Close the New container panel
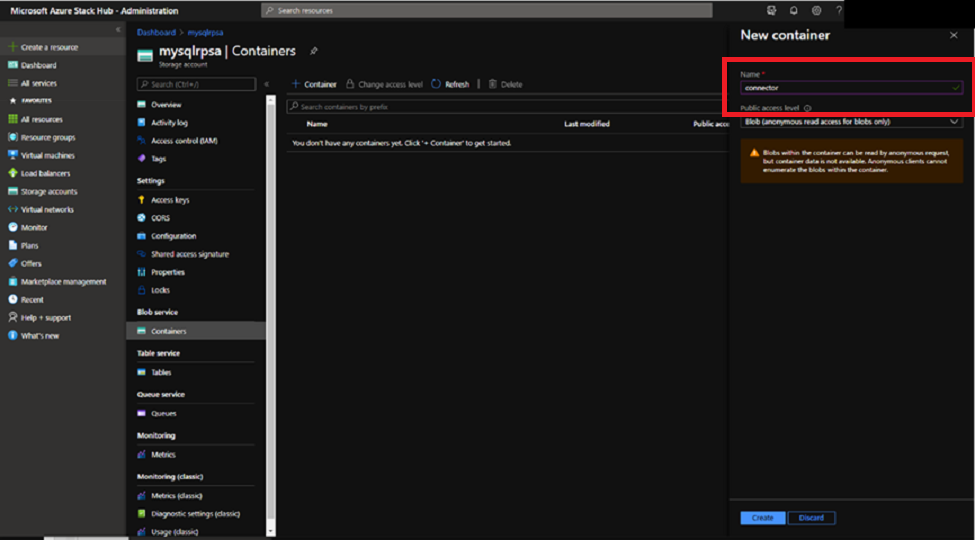 point(954,35)
